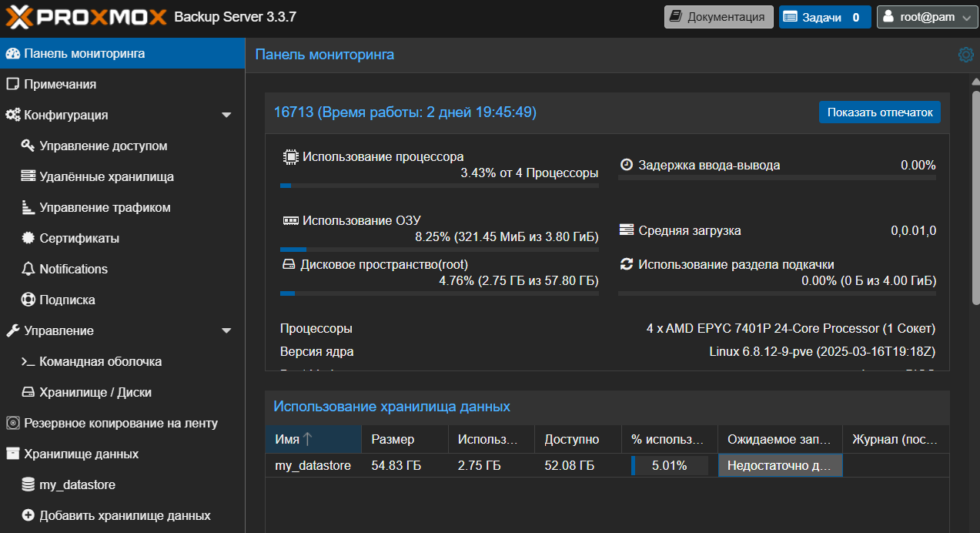Click the CPU usage progress bar
This screenshot has width=980, height=533.
[x=439, y=186]
